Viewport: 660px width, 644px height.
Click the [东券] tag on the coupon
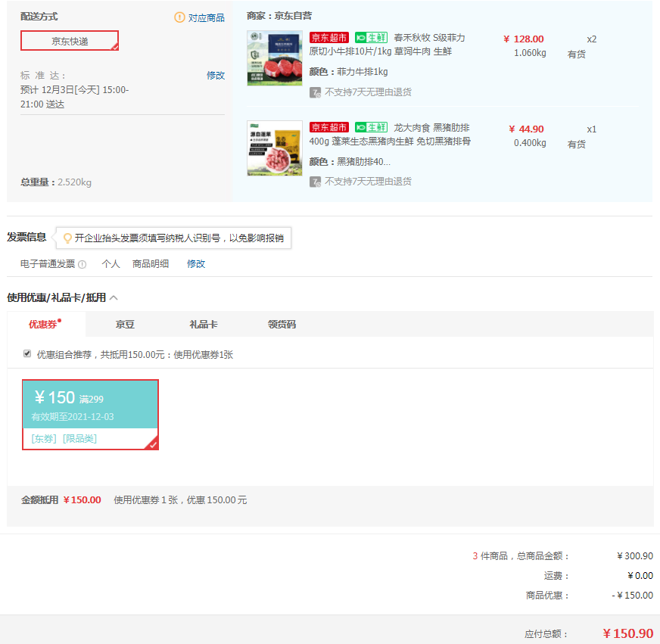pyautogui.click(x=44, y=439)
